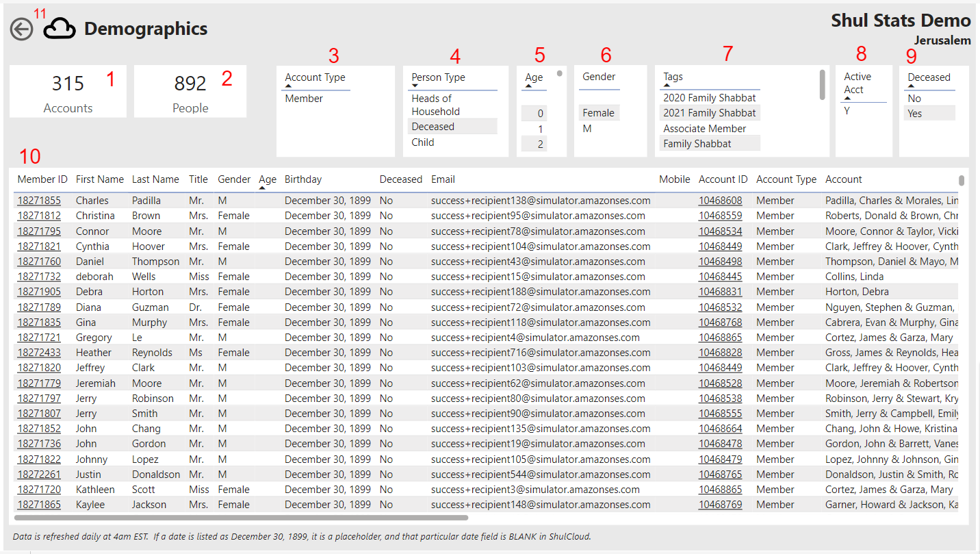The width and height of the screenshot is (980, 554).
Task: Click the Tags slicer vertical scrollbar
Action: [822, 84]
